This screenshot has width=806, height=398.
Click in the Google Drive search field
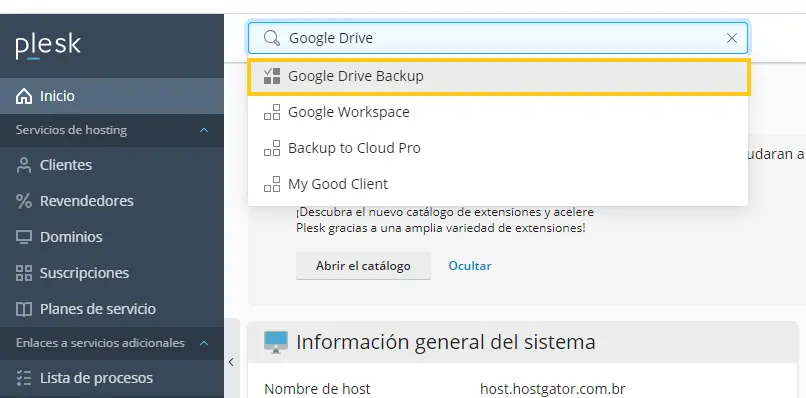click(x=498, y=38)
